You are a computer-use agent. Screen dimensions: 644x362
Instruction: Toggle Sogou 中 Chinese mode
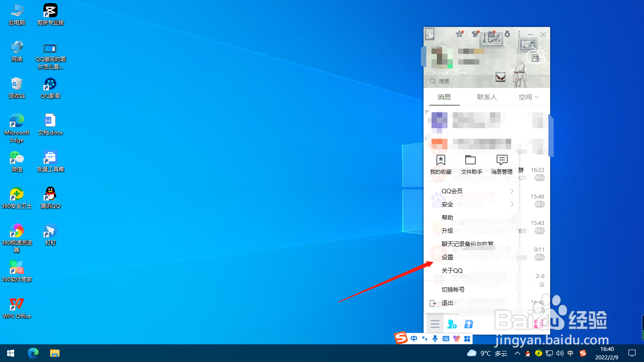[414, 339]
